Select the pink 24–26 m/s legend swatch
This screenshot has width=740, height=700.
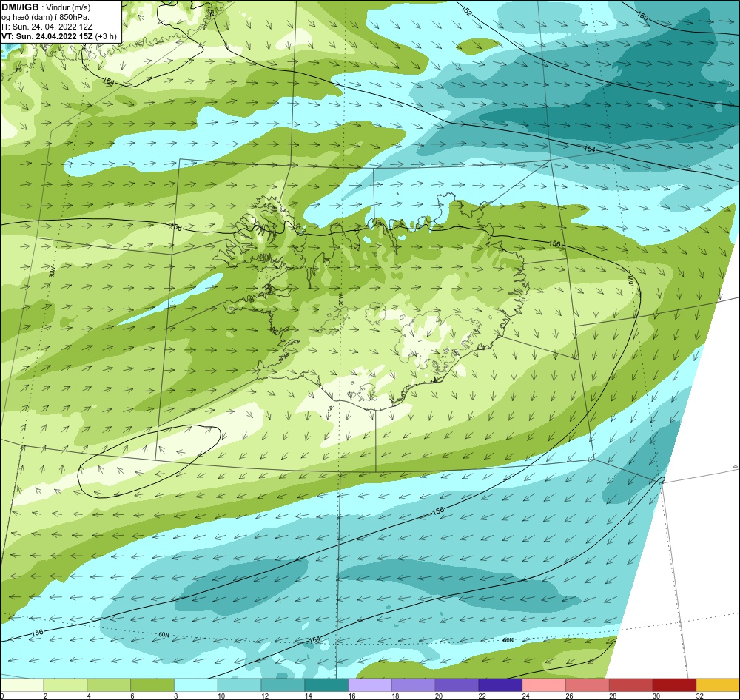[544, 685]
